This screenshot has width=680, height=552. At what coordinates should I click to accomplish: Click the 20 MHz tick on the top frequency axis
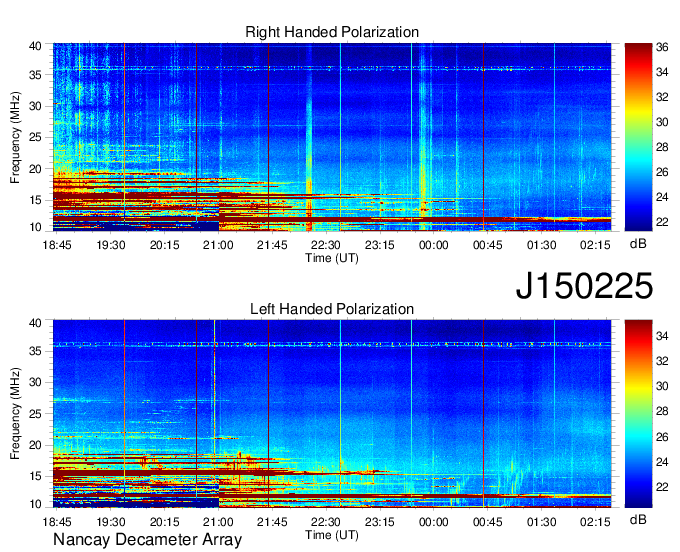point(35,169)
